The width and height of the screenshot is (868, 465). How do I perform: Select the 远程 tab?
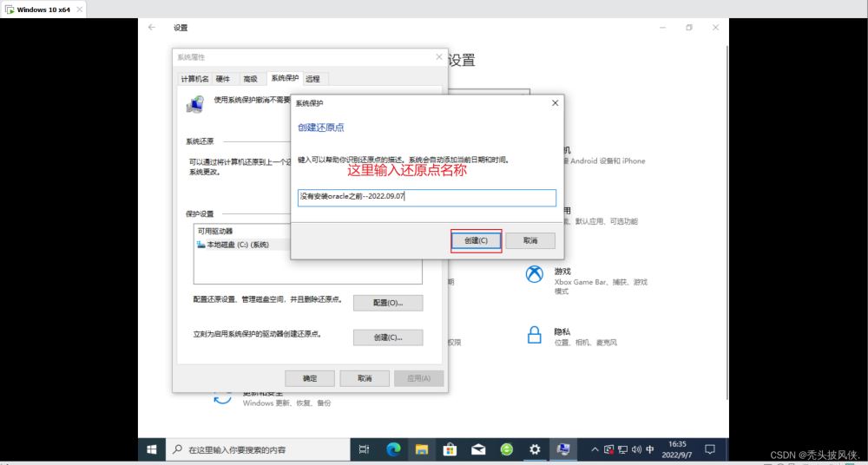[x=312, y=79]
